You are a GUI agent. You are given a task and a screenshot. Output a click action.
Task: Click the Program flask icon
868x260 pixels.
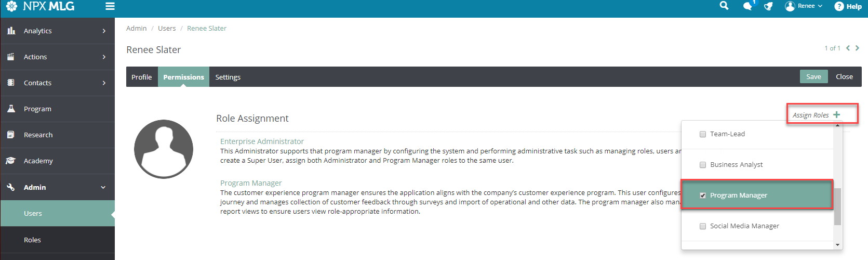click(x=11, y=109)
